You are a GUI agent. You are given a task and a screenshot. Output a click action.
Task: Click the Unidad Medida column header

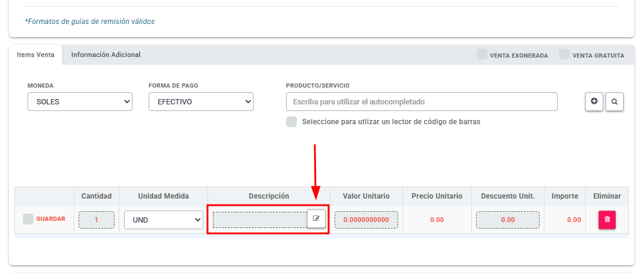(x=164, y=196)
